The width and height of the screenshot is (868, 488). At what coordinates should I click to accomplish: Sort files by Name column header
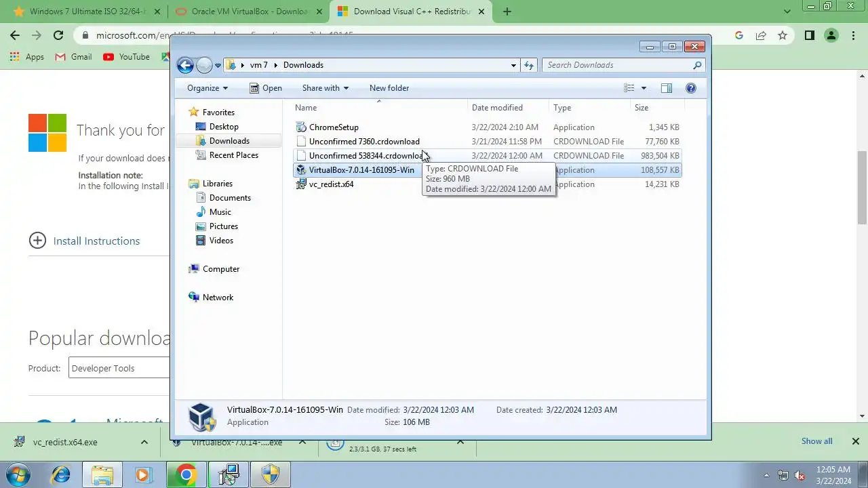[378, 108]
